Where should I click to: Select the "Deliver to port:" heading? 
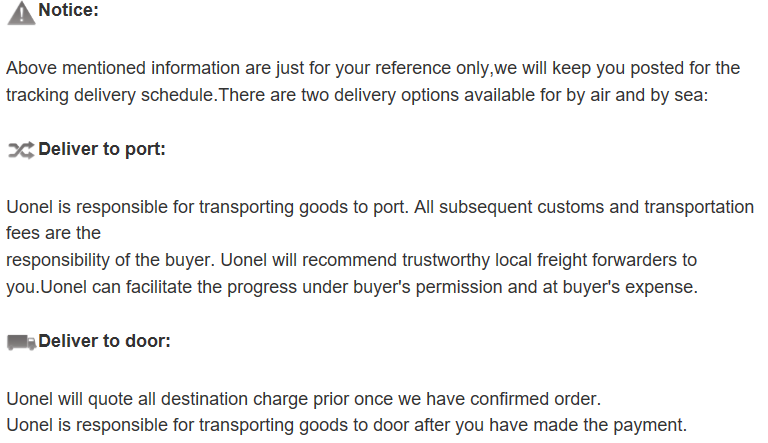coord(101,149)
